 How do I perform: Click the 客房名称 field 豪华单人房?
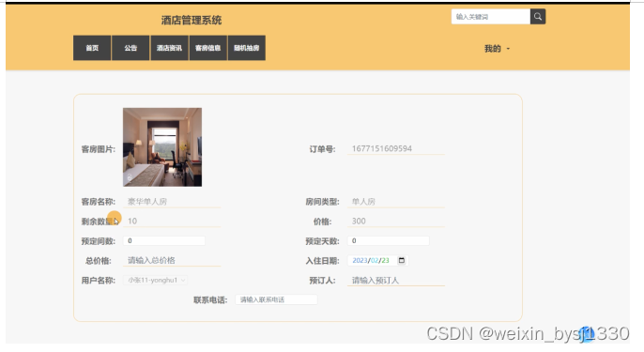pos(172,202)
